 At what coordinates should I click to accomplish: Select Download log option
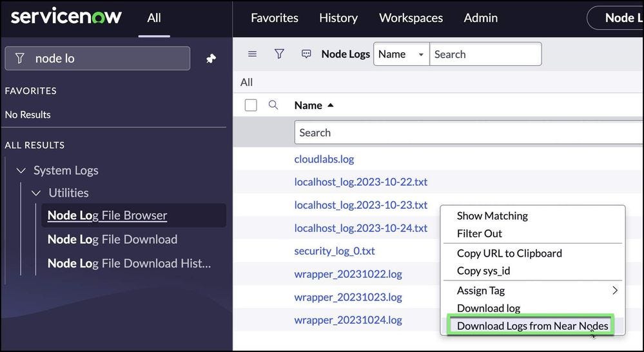(x=489, y=308)
